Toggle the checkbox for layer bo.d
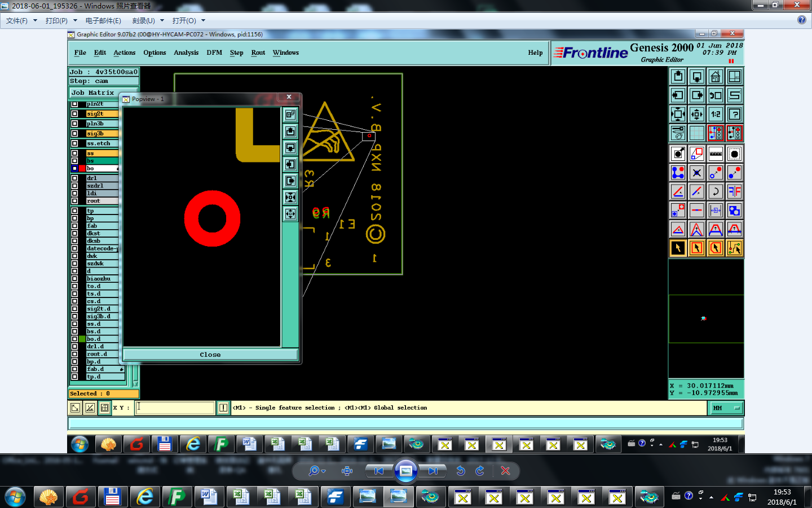This screenshot has height=508, width=812. pyautogui.click(x=74, y=339)
